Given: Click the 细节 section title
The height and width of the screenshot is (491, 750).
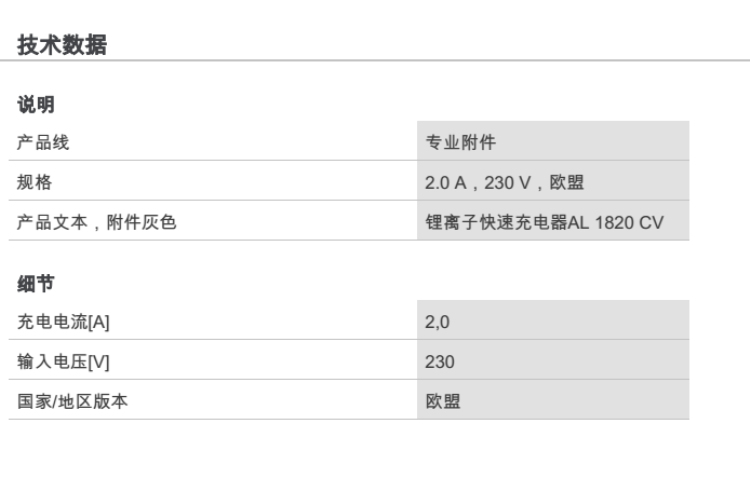Looking at the screenshot, I should 36,285.
